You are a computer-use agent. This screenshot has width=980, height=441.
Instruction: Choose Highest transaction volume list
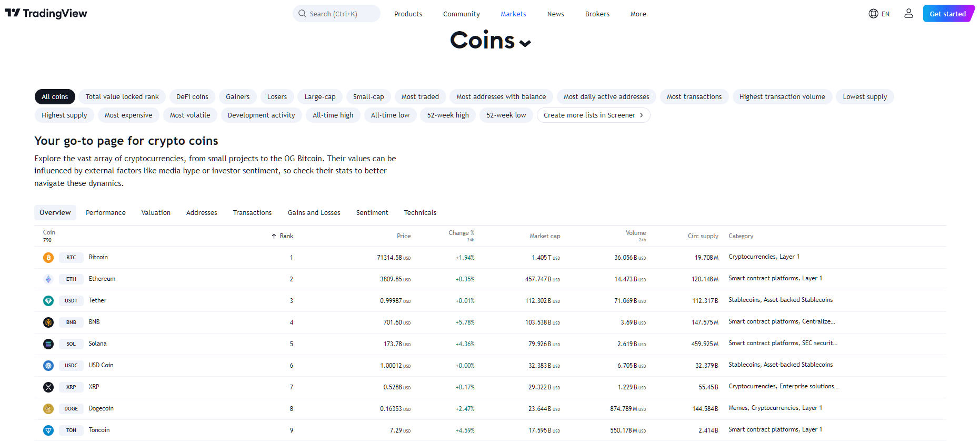[x=782, y=97]
